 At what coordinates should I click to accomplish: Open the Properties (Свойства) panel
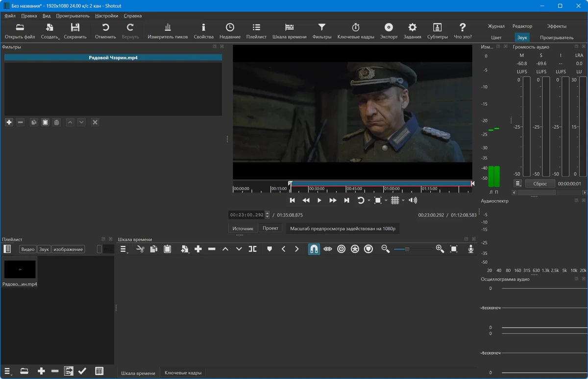pyautogui.click(x=203, y=31)
